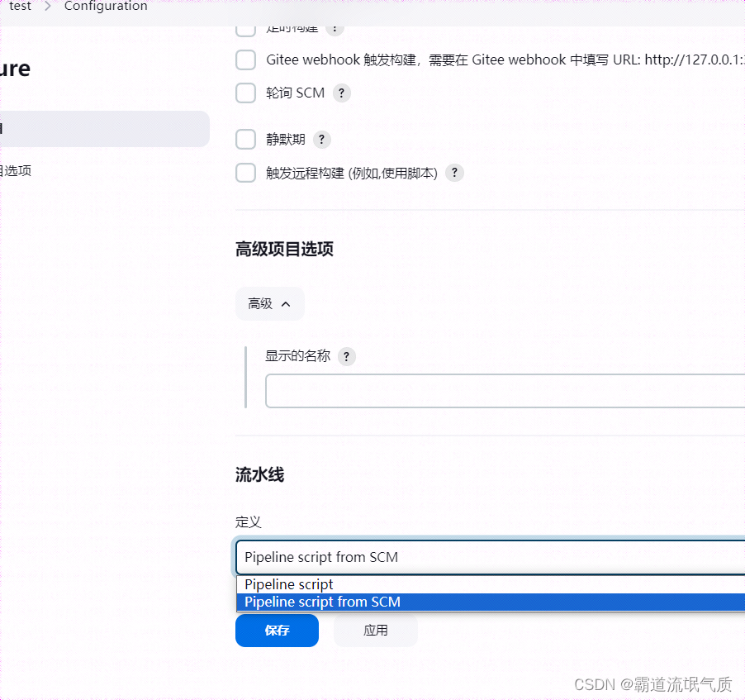Check the 静默期 option
This screenshot has width=745, height=700.
[x=245, y=139]
